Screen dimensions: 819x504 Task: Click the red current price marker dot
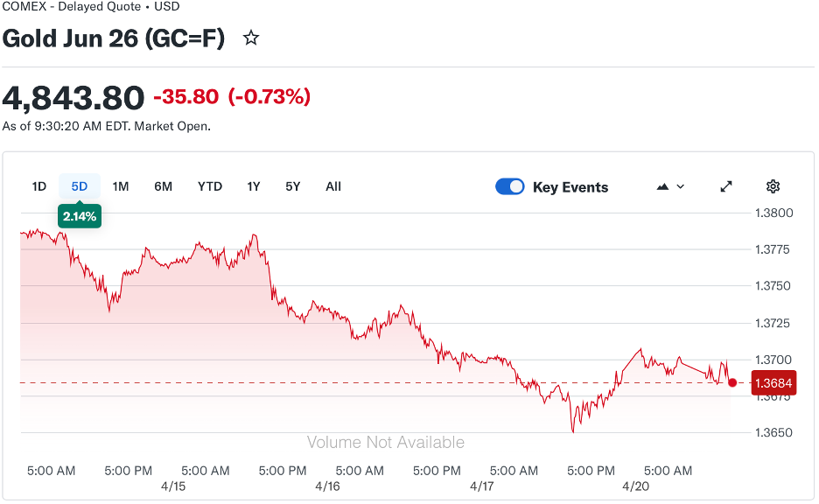732,382
